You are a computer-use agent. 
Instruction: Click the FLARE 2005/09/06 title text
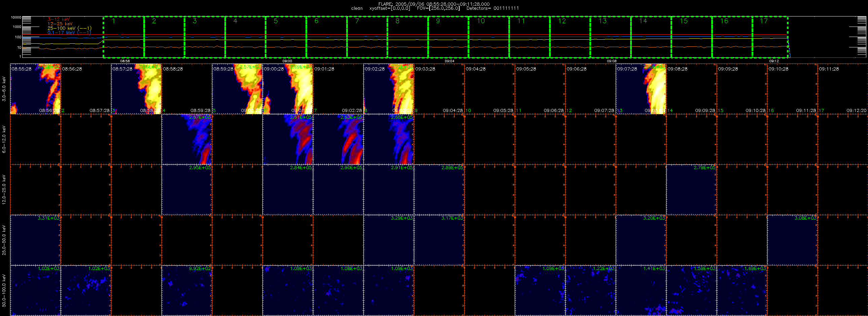[x=434, y=4]
